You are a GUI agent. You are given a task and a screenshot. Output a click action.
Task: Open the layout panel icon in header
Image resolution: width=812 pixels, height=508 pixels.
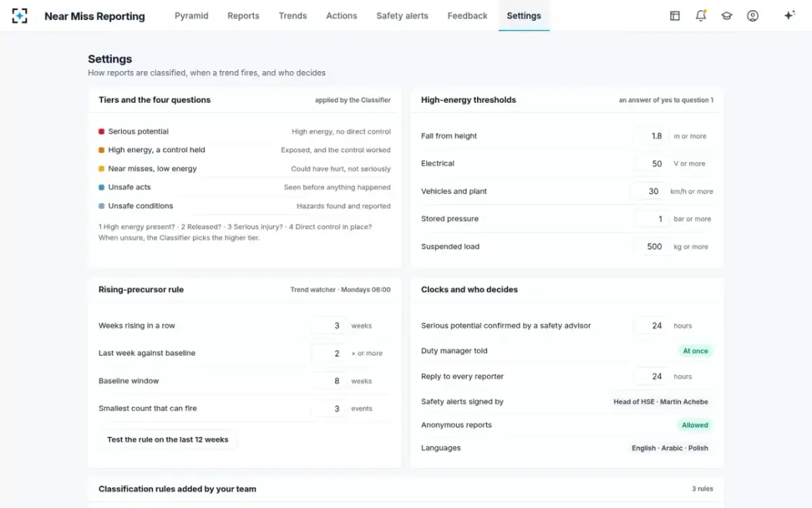(x=675, y=16)
